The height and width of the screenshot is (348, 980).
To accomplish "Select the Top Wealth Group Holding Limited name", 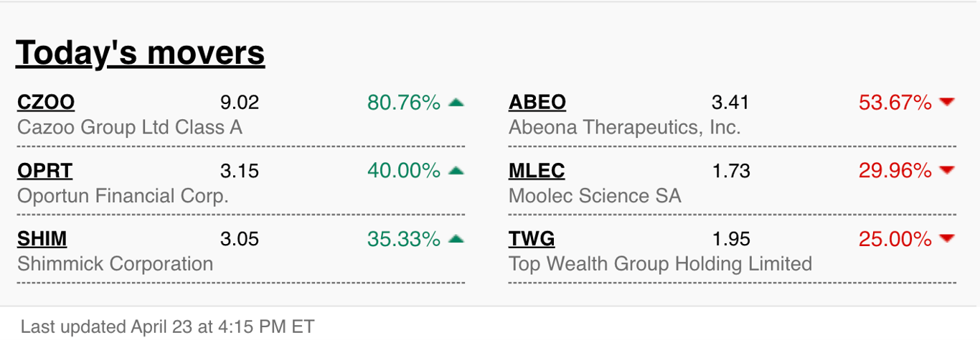I will click(x=660, y=264).
